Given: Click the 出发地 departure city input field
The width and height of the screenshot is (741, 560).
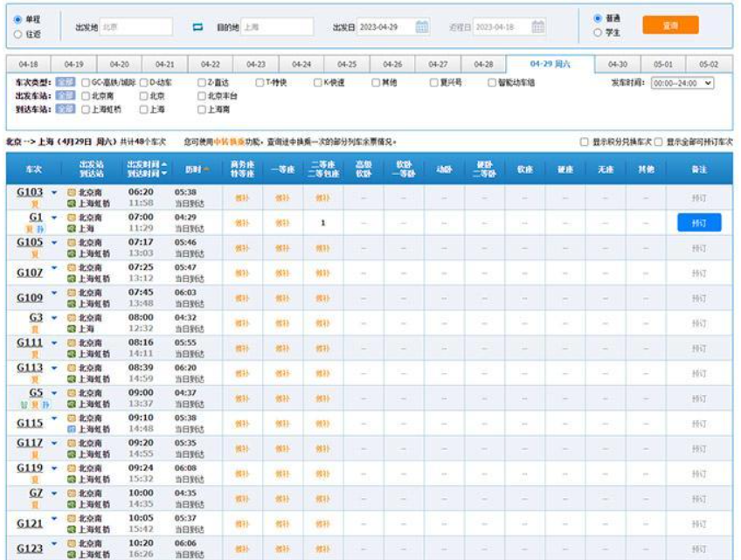Looking at the screenshot, I should 135,27.
